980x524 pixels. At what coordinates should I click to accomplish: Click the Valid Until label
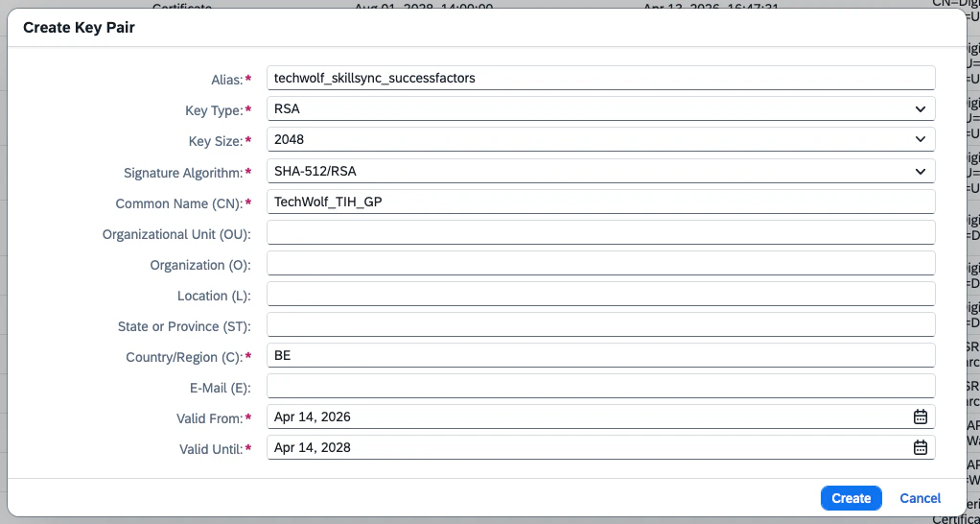pos(211,449)
